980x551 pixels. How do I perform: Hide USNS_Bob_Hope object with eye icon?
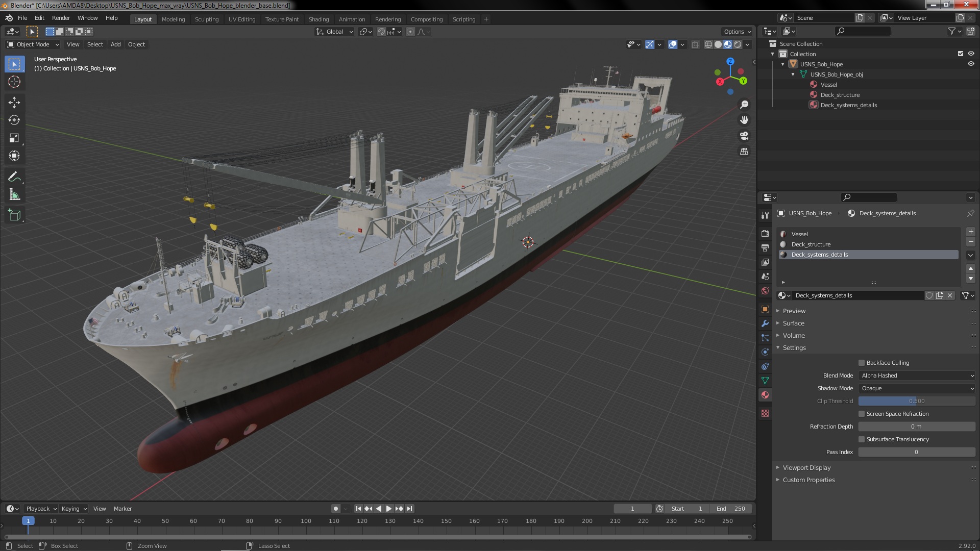(x=971, y=64)
